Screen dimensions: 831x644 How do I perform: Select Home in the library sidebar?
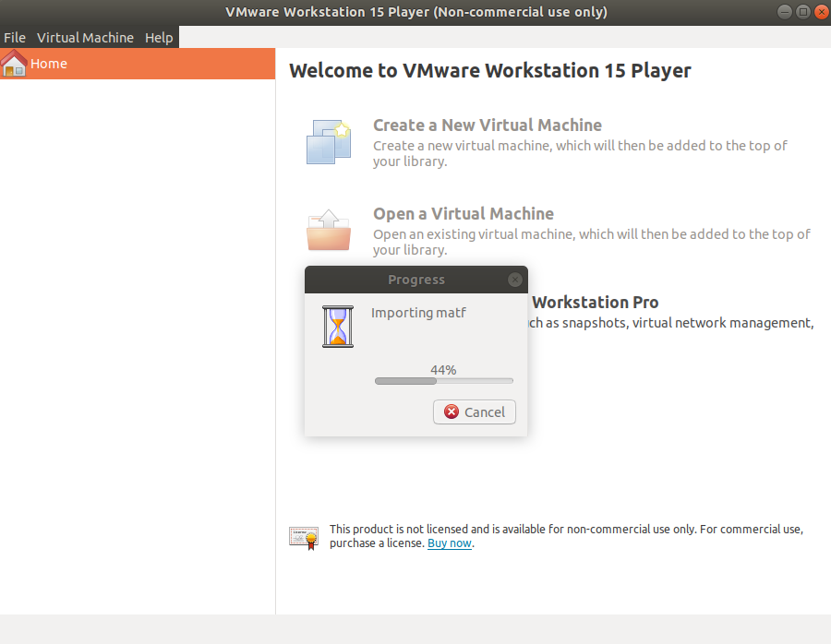click(x=138, y=64)
